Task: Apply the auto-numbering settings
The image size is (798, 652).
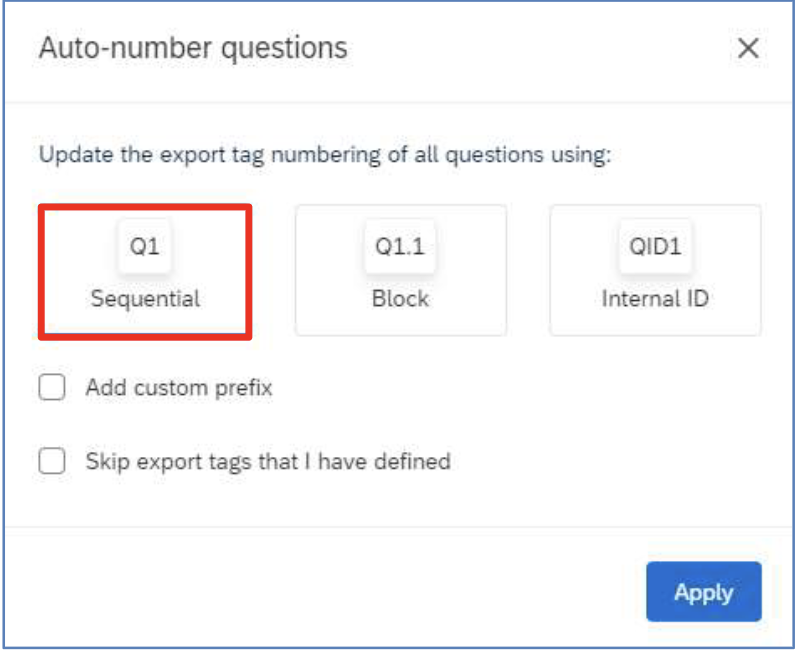Action: 704,592
